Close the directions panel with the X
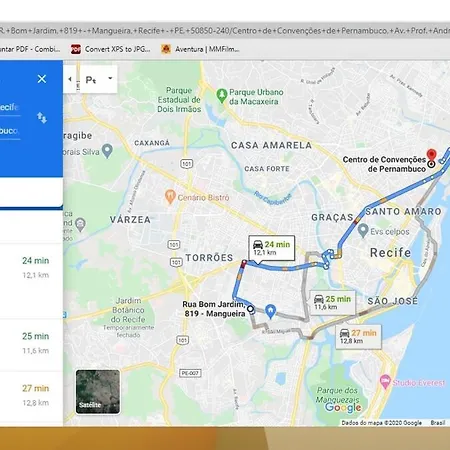The width and height of the screenshot is (450, 450). 42,79
